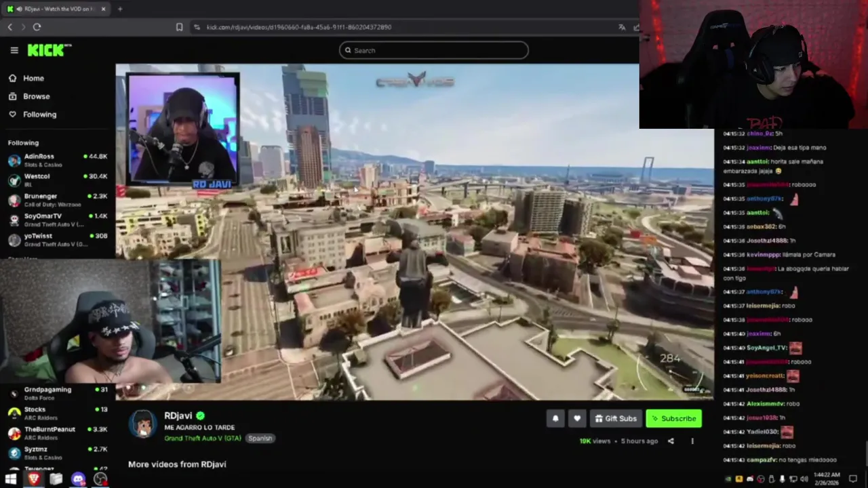The width and height of the screenshot is (868, 488).
Task: Click the microphone icon in the system tray
Action: click(x=782, y=479)
